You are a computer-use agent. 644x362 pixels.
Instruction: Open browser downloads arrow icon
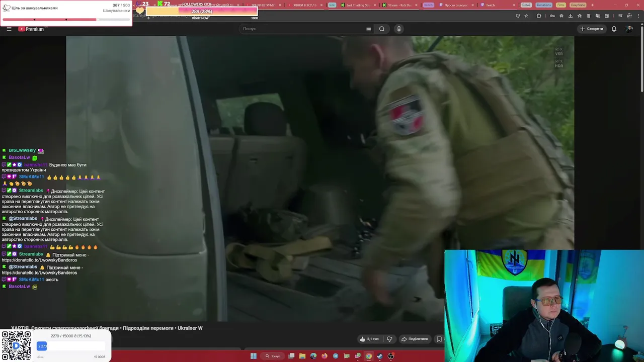571,16
